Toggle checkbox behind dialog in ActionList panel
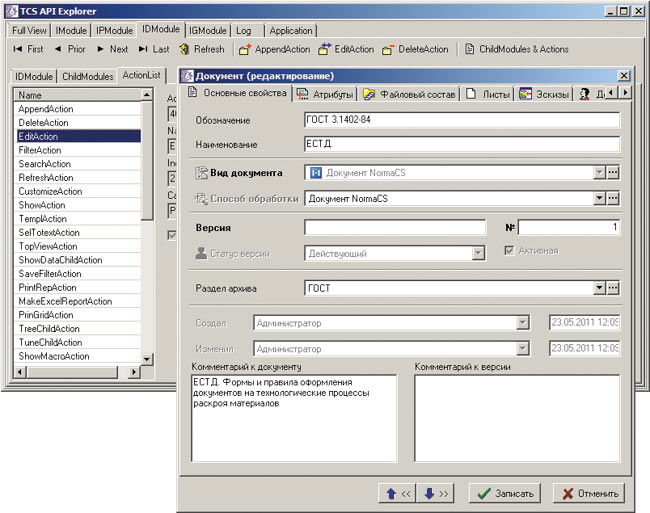Viewport: 650px width, 513px height. [172, 235]
